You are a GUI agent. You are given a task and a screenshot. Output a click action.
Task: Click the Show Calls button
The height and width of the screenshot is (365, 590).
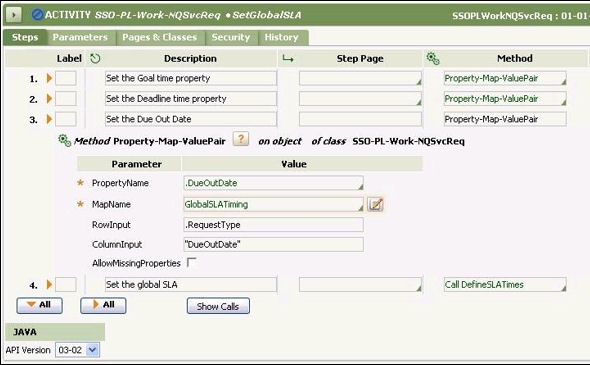pyautogui.click(x=218, y=306)
